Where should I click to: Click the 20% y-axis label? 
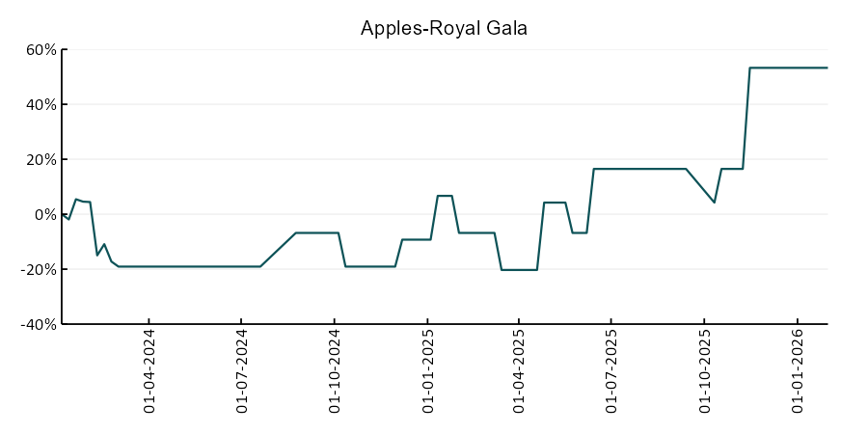coord(39,159)
